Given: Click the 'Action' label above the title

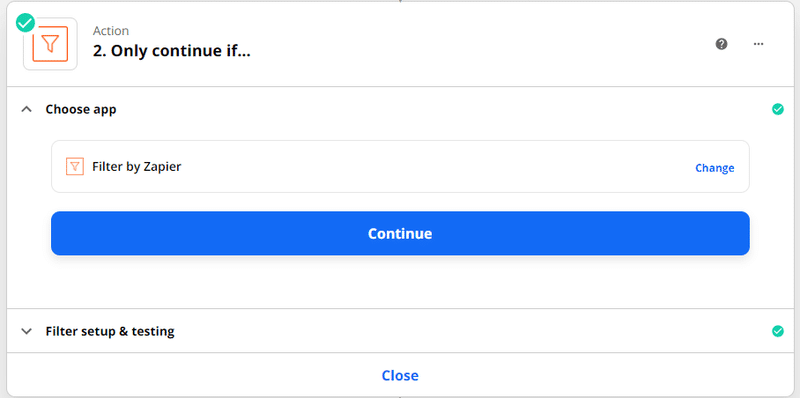Looking at the screenshot, I should click(111, 31).
